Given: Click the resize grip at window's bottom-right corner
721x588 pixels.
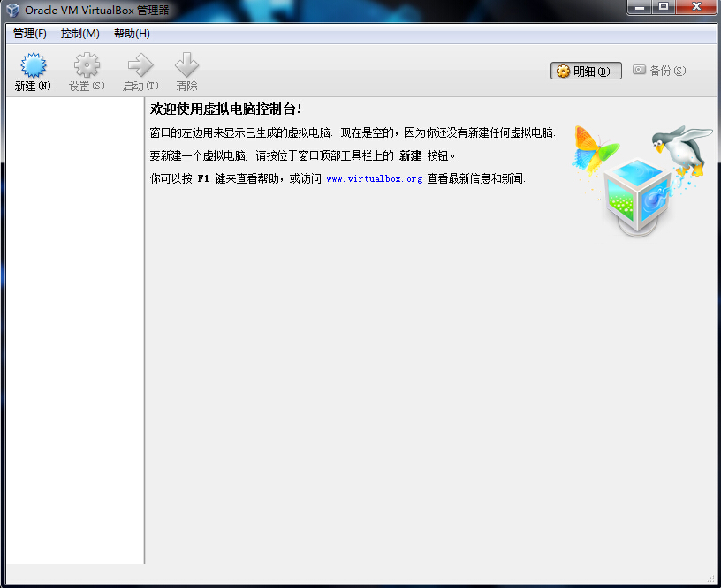Looking at the screenshot, I should [x=710, y=577].
